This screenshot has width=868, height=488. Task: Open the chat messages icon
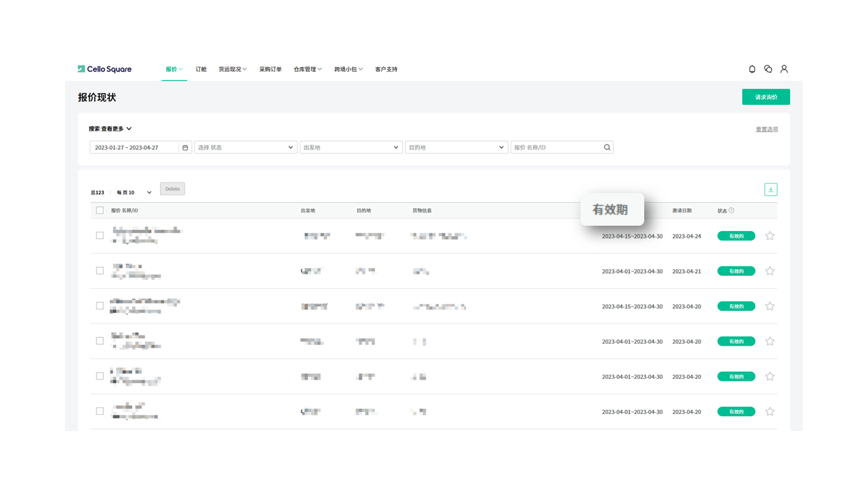[x=768, y=69]
